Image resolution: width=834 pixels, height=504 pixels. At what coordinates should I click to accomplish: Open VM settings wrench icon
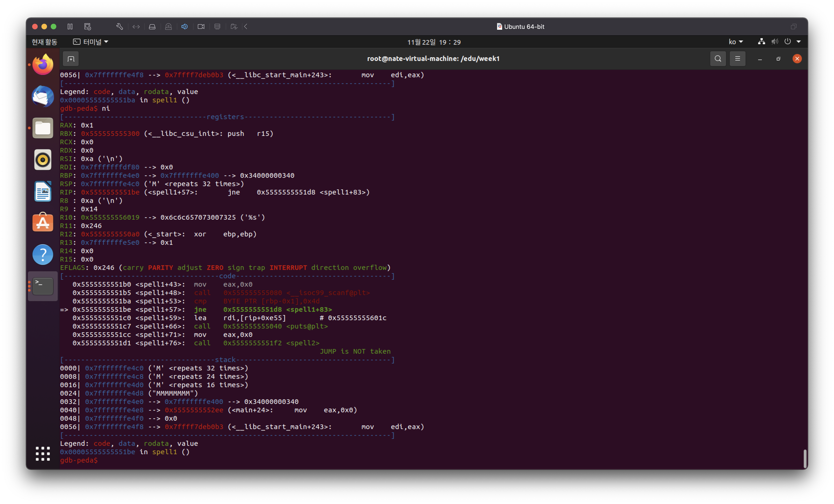coord(119,26)
